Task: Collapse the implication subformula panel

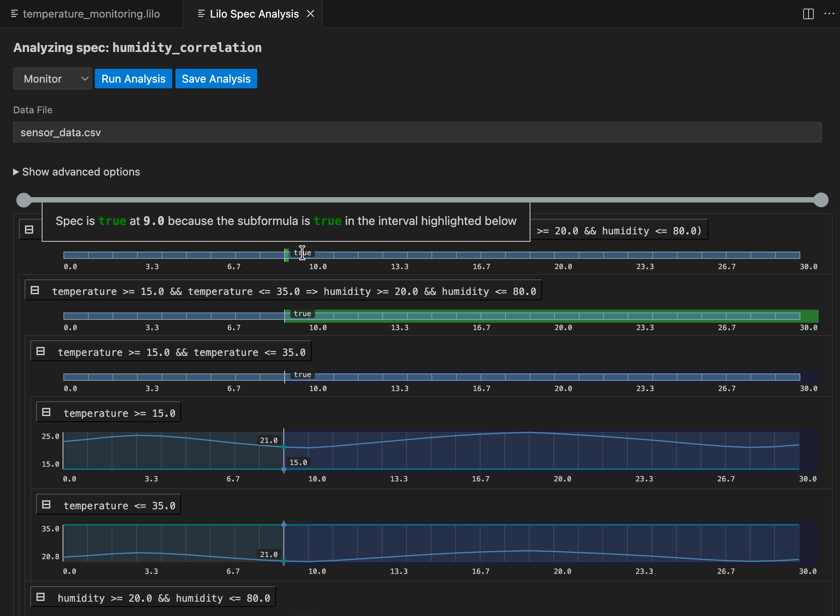Action: tap(35, 290)
